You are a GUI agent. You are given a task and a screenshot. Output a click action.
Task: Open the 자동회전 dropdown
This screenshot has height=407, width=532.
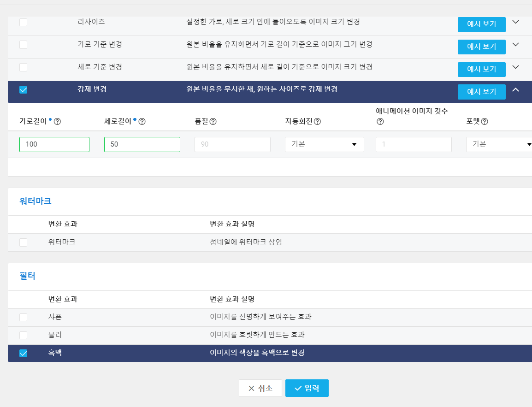(x=324, y=144)
